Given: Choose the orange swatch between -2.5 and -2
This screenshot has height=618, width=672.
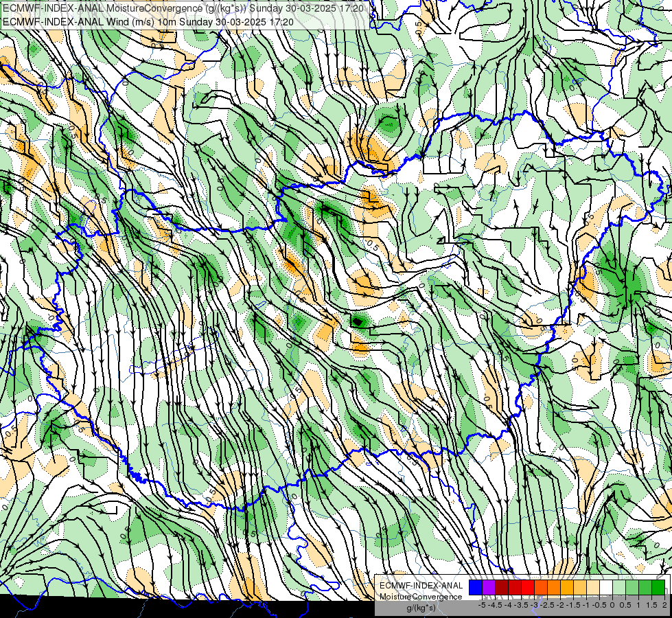Looking at the screenshot, I should (554, 588).
